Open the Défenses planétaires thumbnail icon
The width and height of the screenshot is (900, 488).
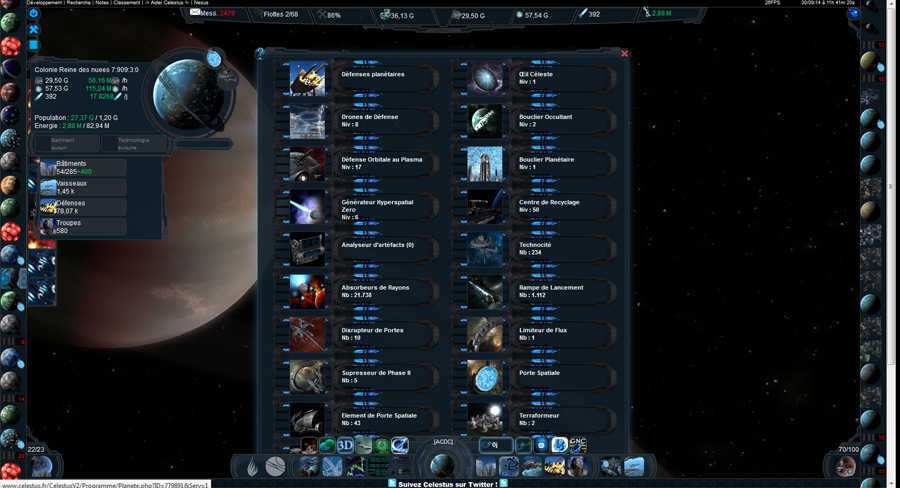(x=307, y=79)
